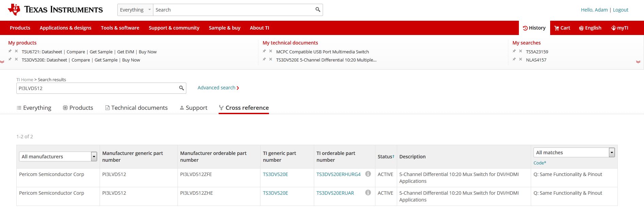Open the Products navigation menu
644x210 pixels.
click(x=20, y=28)
